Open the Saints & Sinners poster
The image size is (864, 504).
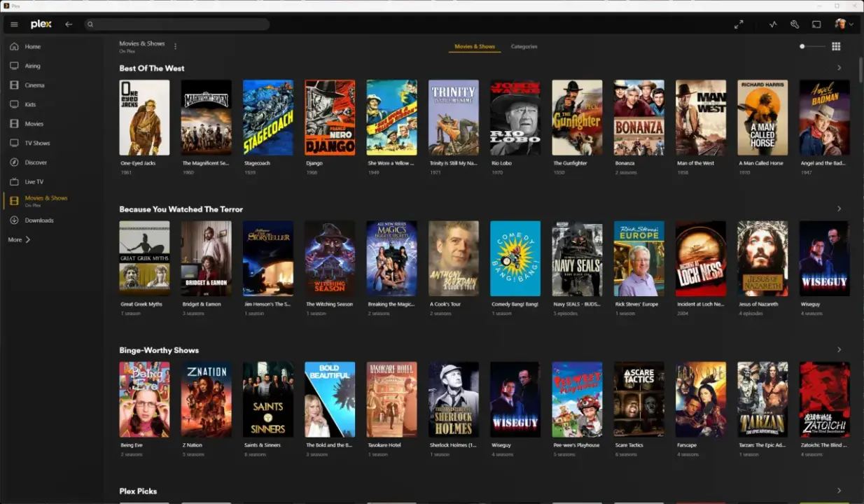pyautogui.click(x=268, y=400)
